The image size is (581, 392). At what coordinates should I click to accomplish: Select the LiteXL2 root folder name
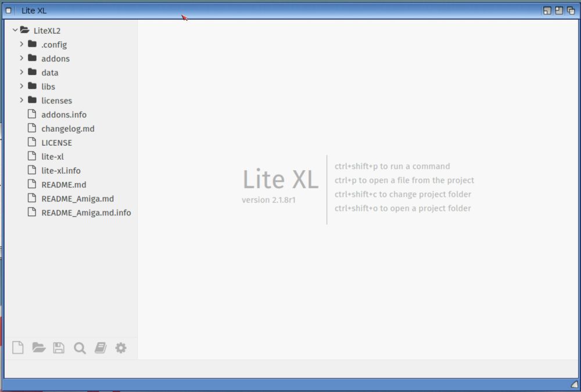tap(47, 31)
